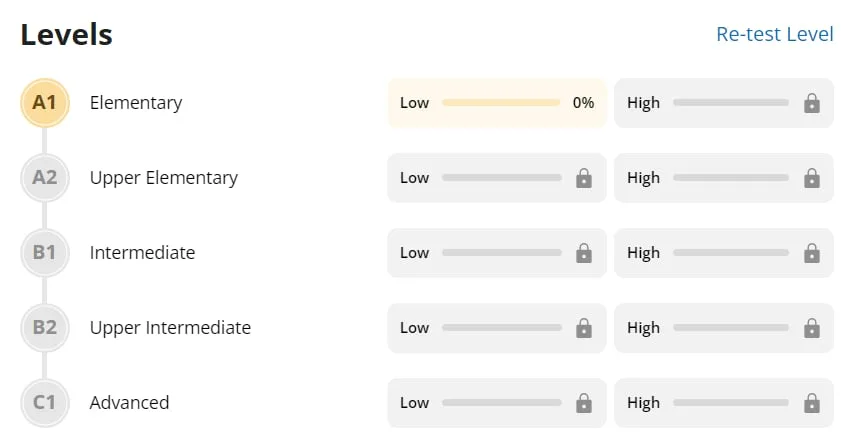This screenshot has width=858, height=447.
Task: Click lock icon on A1 High
Action: coord(812,103)
